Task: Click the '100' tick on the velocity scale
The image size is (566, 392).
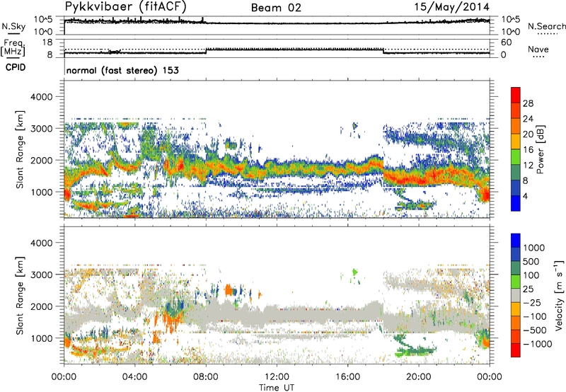Action: pos(531,275)
